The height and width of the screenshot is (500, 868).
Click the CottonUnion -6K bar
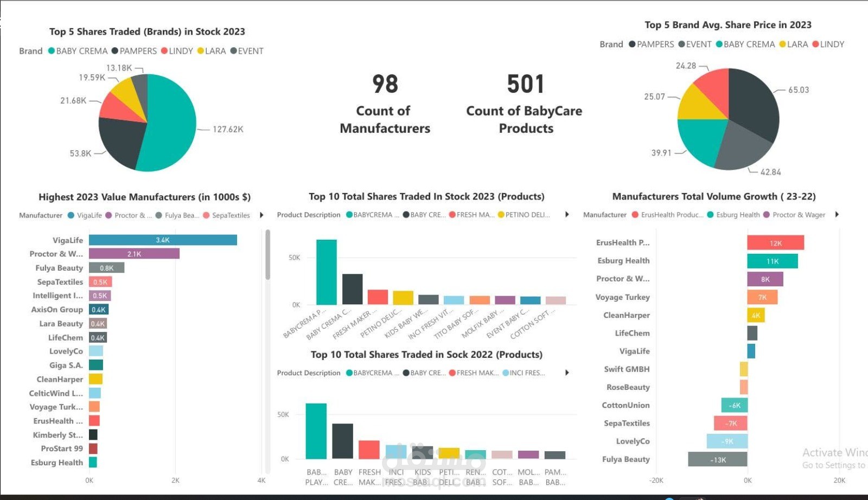tap(735, 405)
